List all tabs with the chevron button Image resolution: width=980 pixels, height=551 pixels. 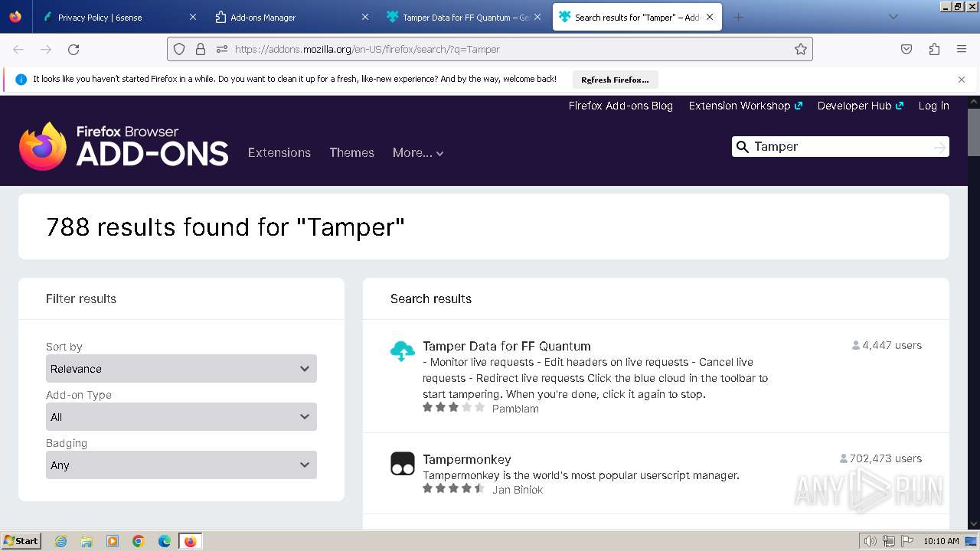[893, 17]
